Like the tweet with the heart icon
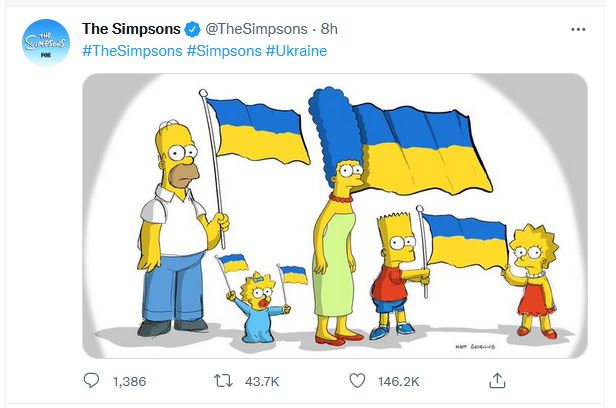Screen dimensions: 616x408 point(356,381)
